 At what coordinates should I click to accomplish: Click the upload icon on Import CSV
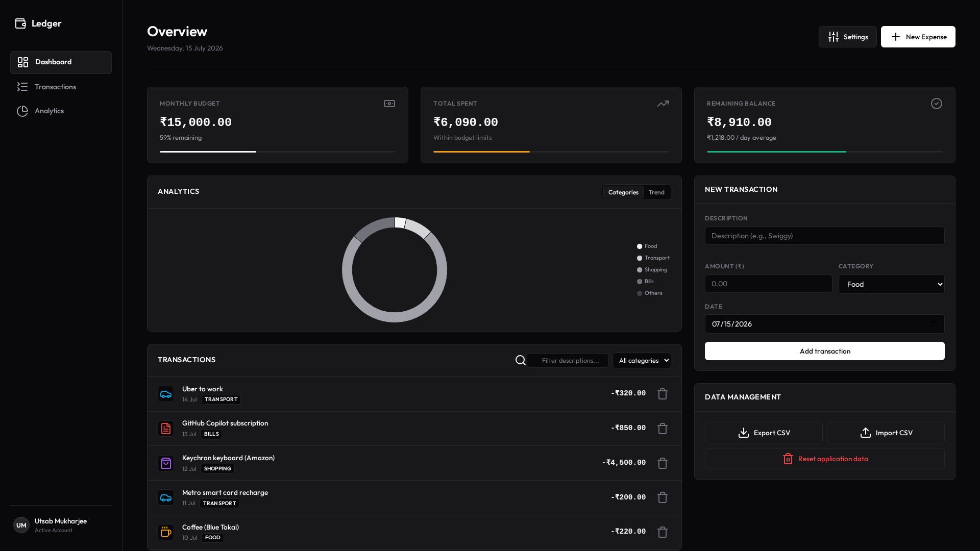(866, 433)
